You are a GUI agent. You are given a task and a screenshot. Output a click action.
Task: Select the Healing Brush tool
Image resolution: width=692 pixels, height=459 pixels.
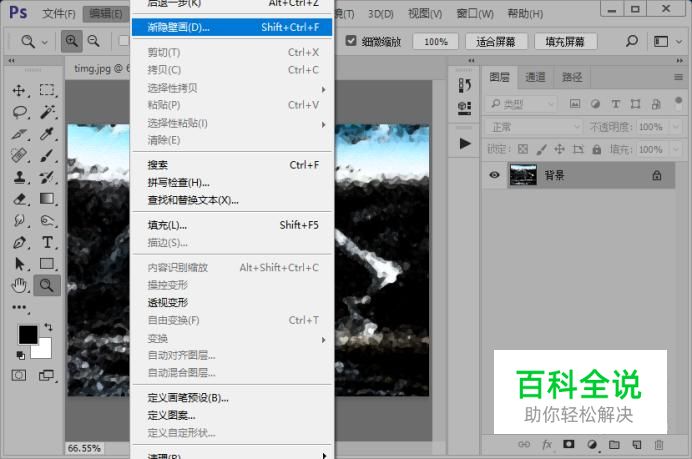pyautogui.click(x=19, y=155)
